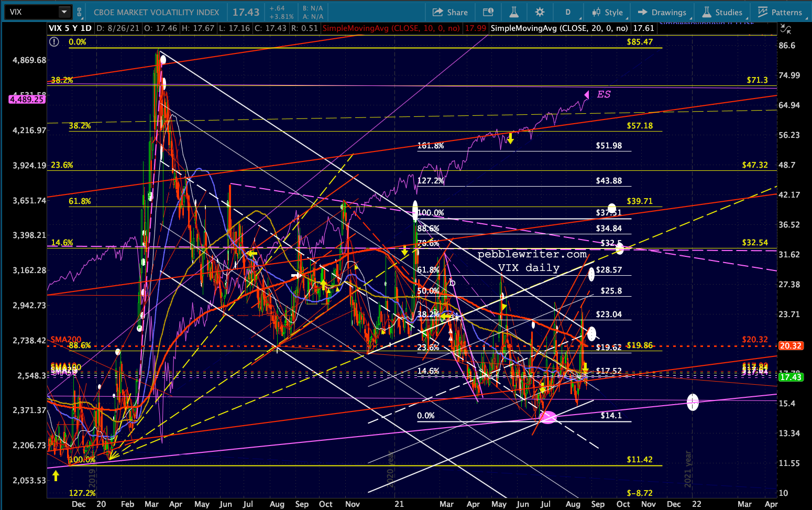
Task: Click the 161.8% Fibonacci percentage label
Action: coord(431,146)
